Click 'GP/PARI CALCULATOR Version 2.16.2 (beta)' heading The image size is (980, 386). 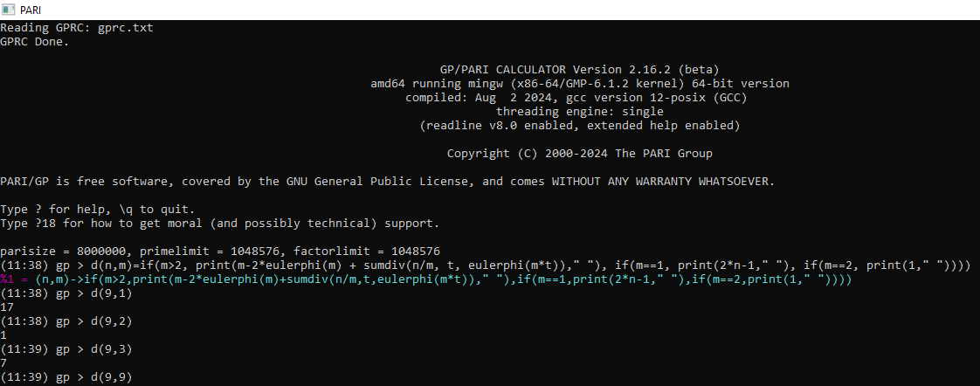click(579, 69)
